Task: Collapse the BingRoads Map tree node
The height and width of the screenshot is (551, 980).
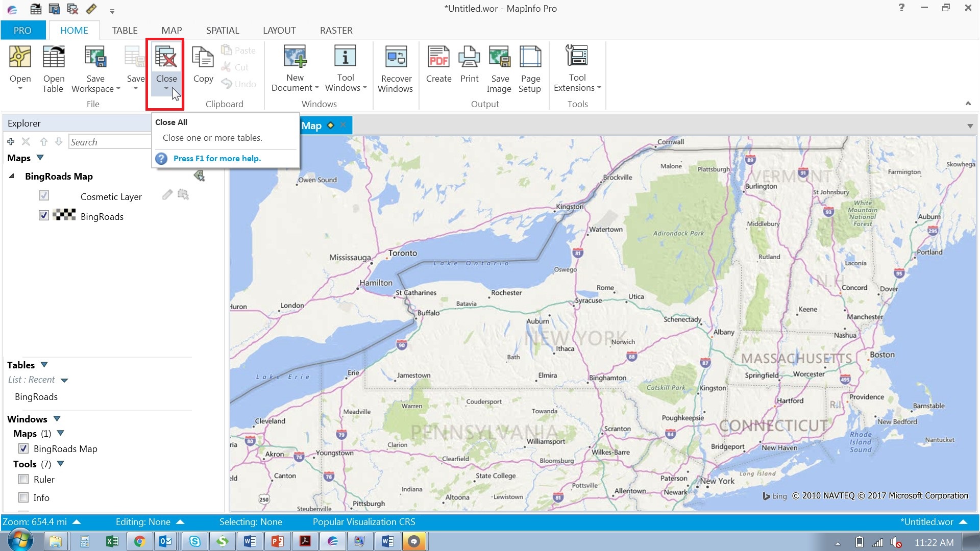Action: pyautogui.click(x=12, y=176)
